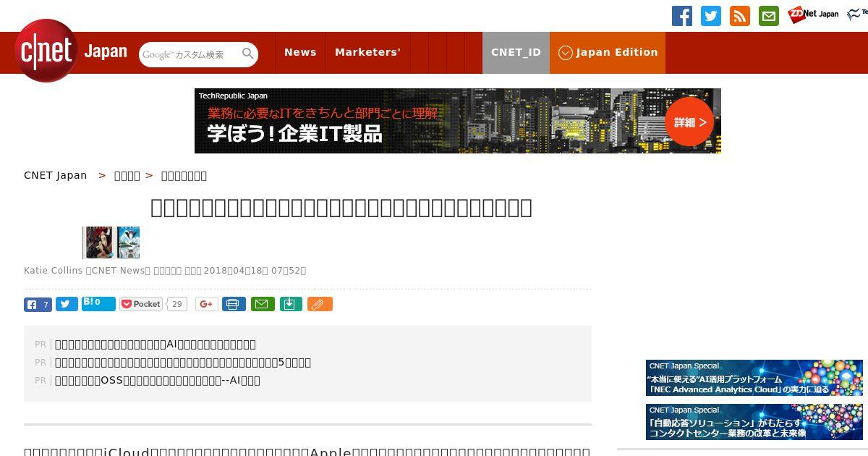Share article on Google+ button

[x=206, y=304]
